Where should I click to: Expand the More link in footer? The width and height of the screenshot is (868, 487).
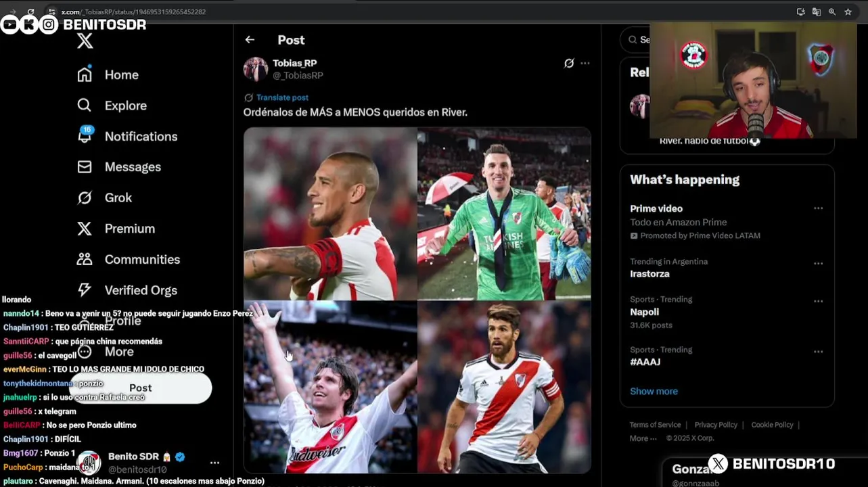click(x=643, y=438)
